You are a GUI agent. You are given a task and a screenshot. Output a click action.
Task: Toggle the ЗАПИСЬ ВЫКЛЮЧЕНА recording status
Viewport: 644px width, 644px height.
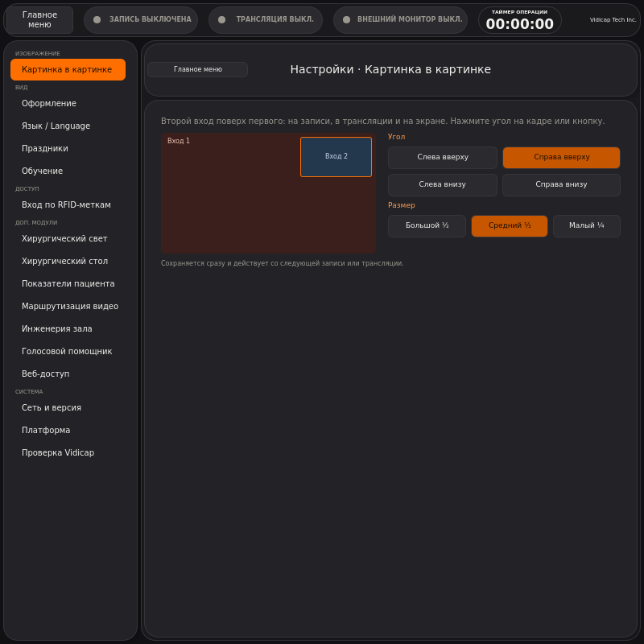pos(141,19)
